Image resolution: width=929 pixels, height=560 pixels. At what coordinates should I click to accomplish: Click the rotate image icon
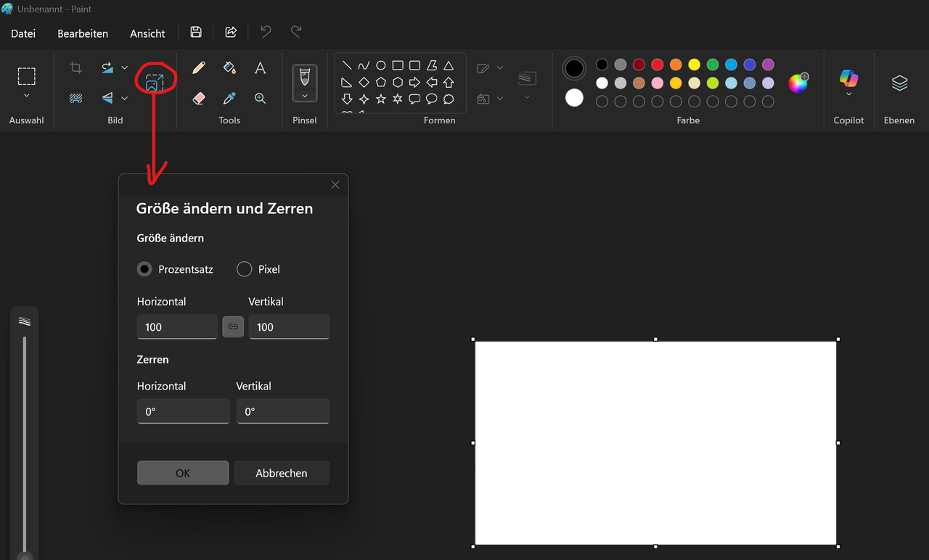pos(107,67)
